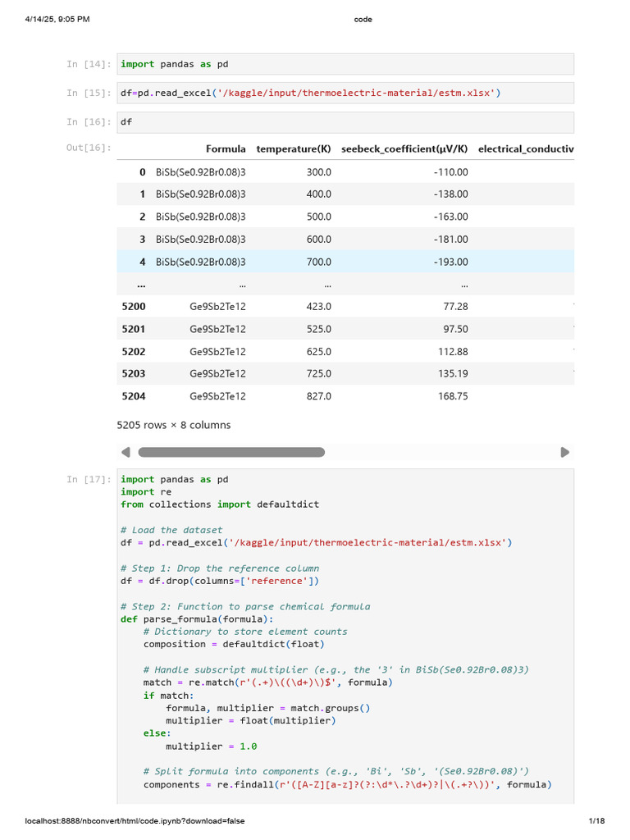Click row index 5204 in the dataframe

[x=134, y=395]
